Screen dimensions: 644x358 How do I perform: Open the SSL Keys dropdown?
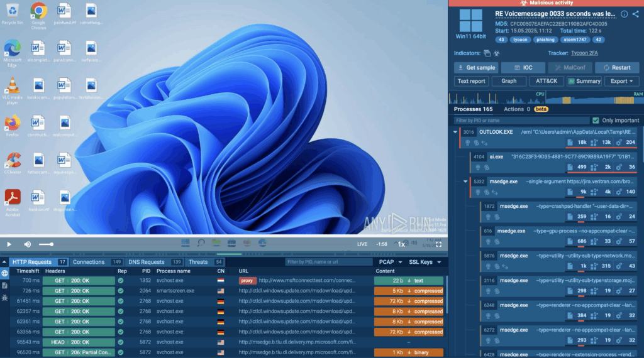tap(425, 262)
